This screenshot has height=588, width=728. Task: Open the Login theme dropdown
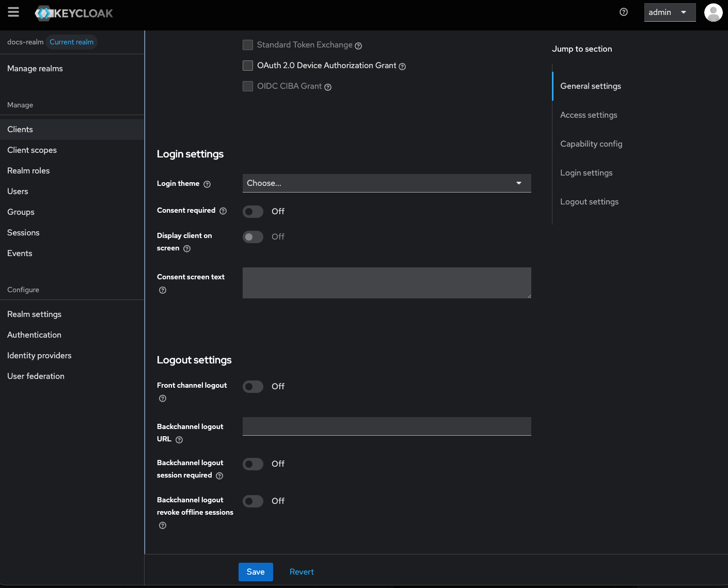[386, 183]
